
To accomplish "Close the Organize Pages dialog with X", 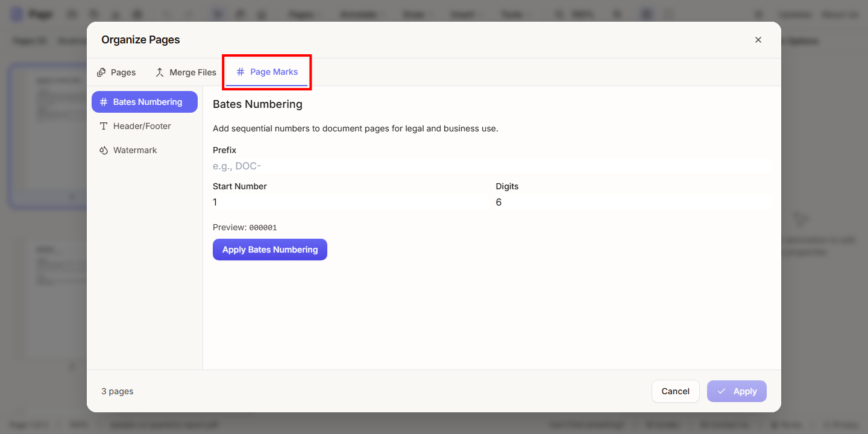I will (x=758, y=40).
